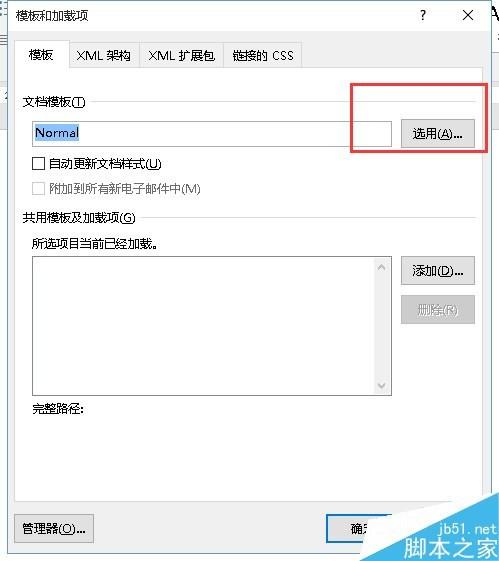Click the add-ins list scrollbar track
This screenshot has width=499, height=561.
(x=382, y=326)
